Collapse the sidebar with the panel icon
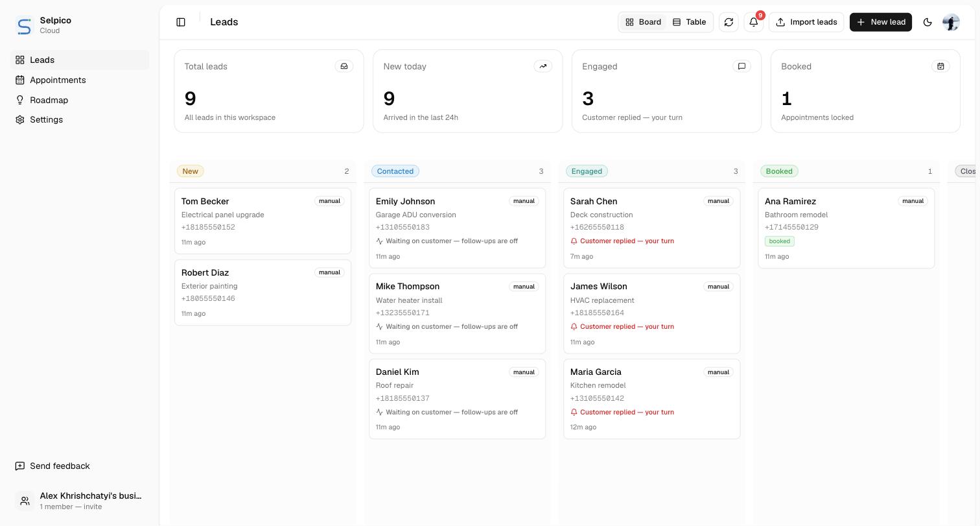 point(181,22)
